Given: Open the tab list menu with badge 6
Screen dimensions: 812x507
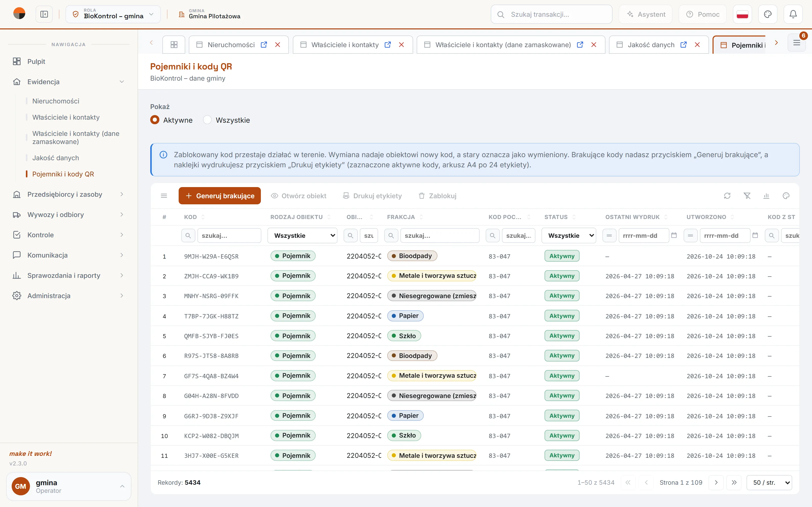Looking at the screenshot, I should (x=797, y=43).
